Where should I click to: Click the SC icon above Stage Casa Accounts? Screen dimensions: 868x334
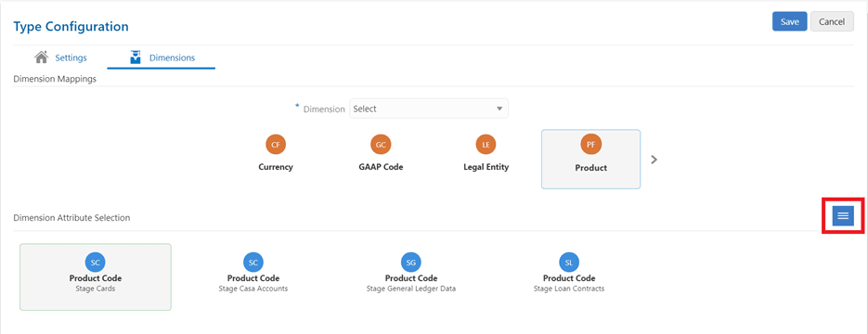(253, 263)
